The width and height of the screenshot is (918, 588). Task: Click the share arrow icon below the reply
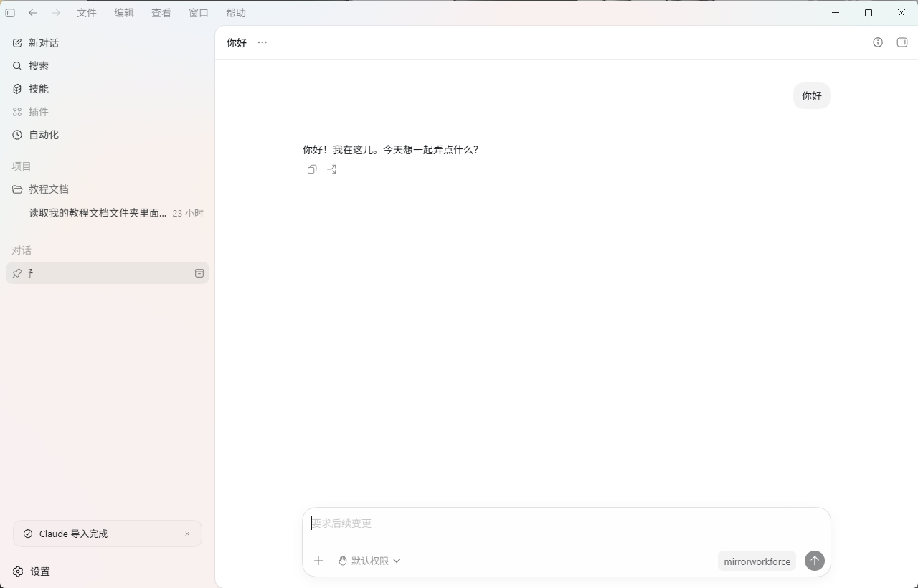click(x=331, y=169)
